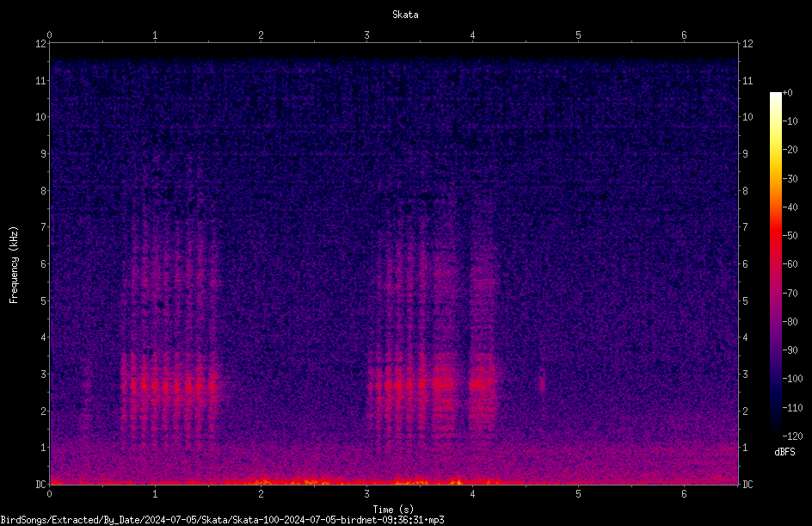Click the 1 second mark on the bottom time axis

[156, 494]
